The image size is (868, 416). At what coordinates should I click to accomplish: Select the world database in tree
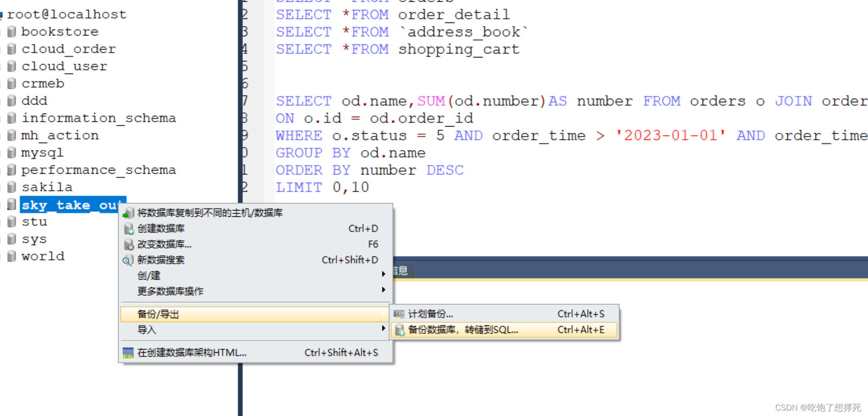click(x=43, y=256)
